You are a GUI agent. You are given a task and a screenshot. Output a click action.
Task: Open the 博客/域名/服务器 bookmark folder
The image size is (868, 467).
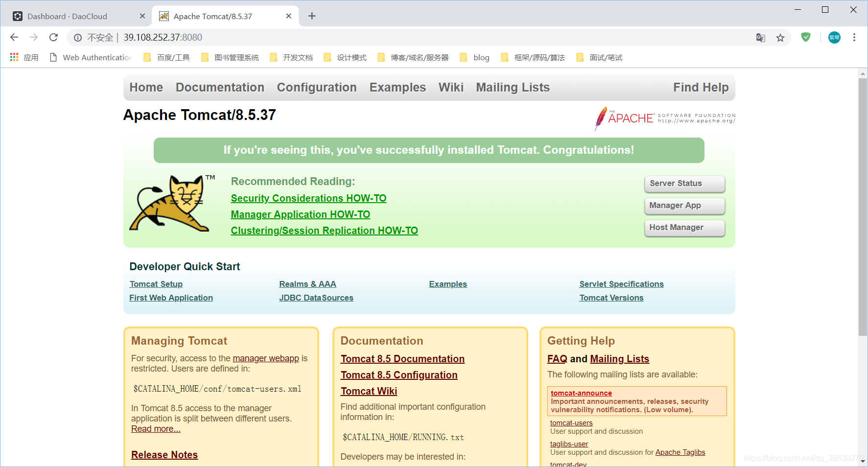click(x=413, y=57)
